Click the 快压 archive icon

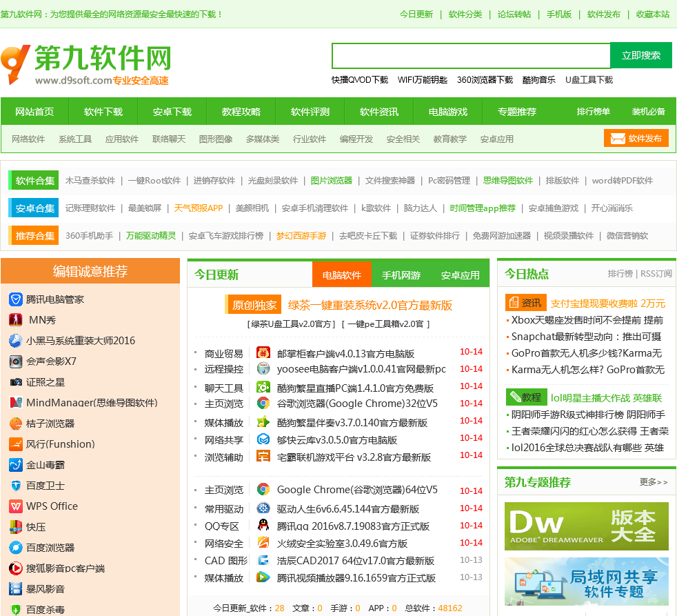16,526
